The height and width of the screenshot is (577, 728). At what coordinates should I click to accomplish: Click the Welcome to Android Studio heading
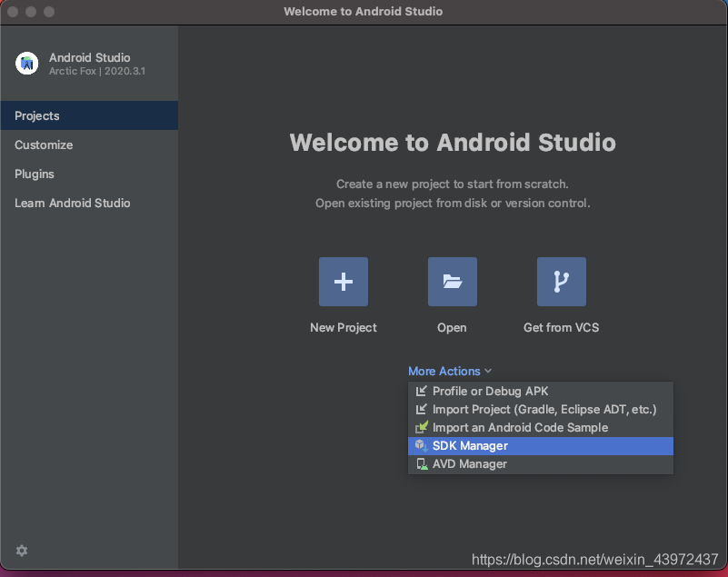coord(453,142)
